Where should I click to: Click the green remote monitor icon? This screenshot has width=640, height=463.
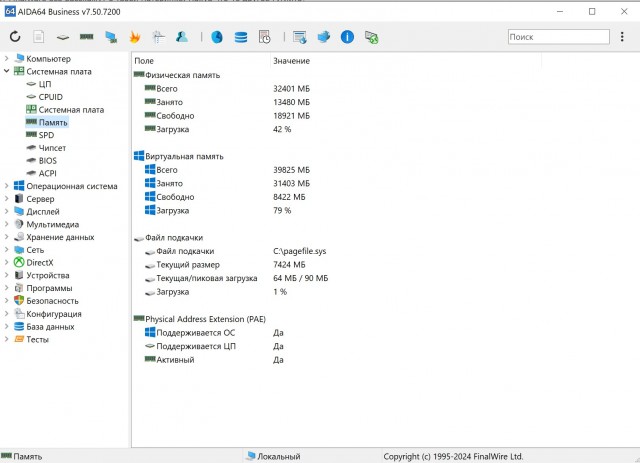(x=371, y=37)
